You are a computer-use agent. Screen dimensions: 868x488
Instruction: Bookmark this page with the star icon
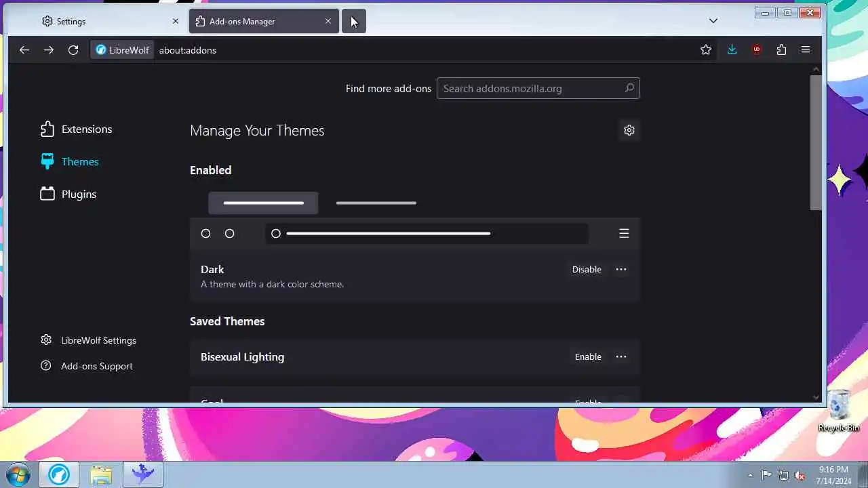click(706, 49)
